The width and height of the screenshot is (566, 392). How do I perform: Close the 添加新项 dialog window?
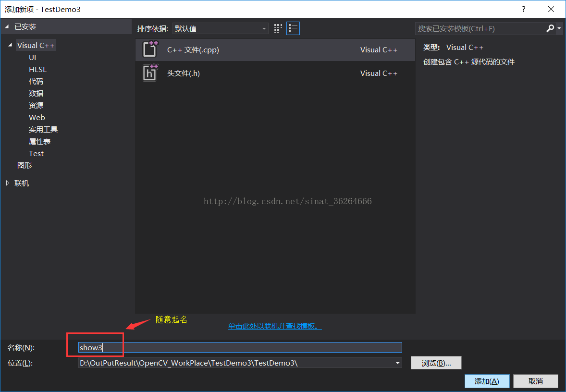pyautogui.click(x=551, y=10)
